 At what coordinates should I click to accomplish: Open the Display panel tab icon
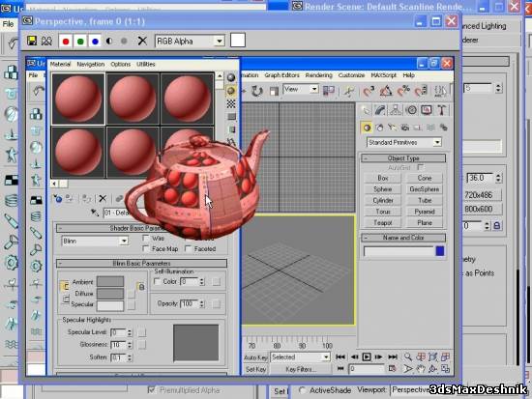[x=427, y=110]
